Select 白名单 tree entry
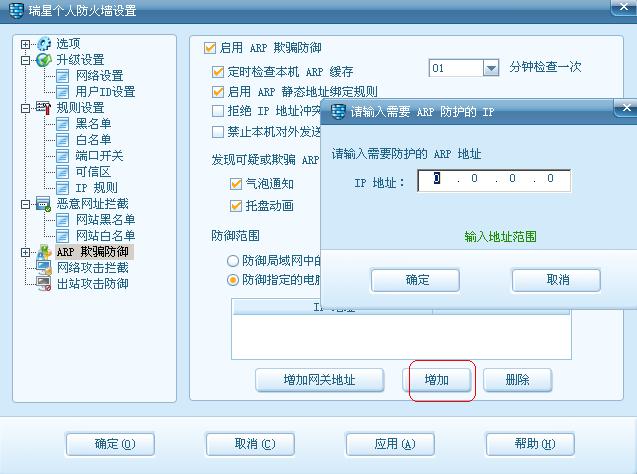The height and width of the screenshot is (474, 637). tap(93, 140)
